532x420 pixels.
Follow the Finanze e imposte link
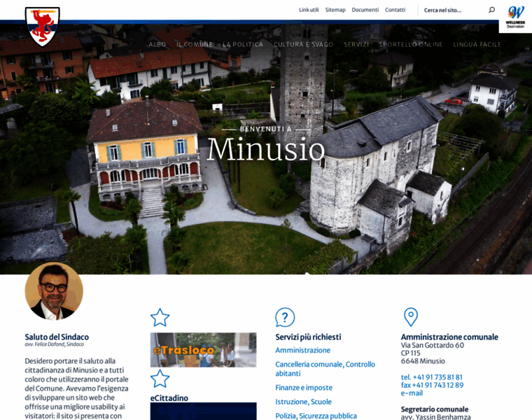point(304,387)
